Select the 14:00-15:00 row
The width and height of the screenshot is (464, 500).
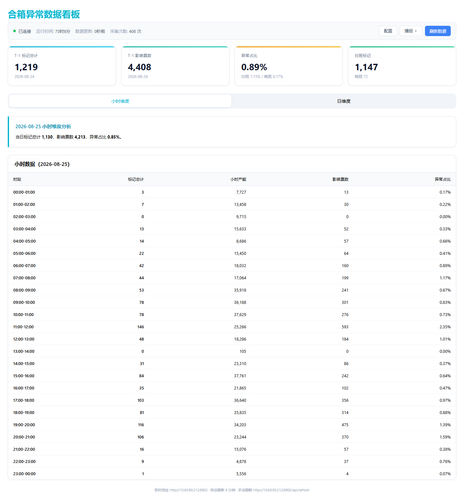click(x=232, y=364)
